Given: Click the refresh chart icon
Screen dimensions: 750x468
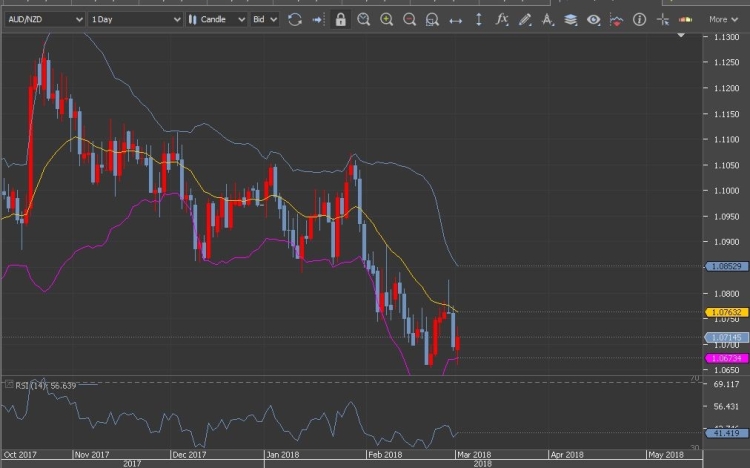Looking at the screenshot, I should pos(294,19).
